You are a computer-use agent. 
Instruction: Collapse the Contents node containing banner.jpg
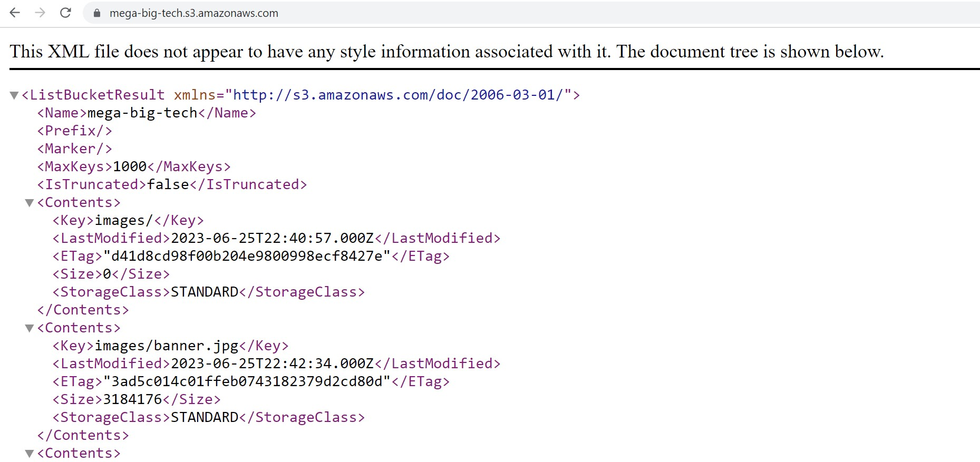(x=30, y=328)
